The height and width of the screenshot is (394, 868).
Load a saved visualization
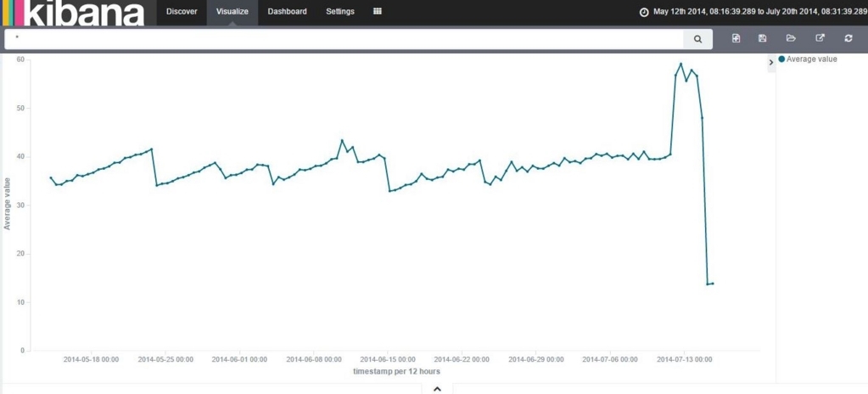[791, 38]
